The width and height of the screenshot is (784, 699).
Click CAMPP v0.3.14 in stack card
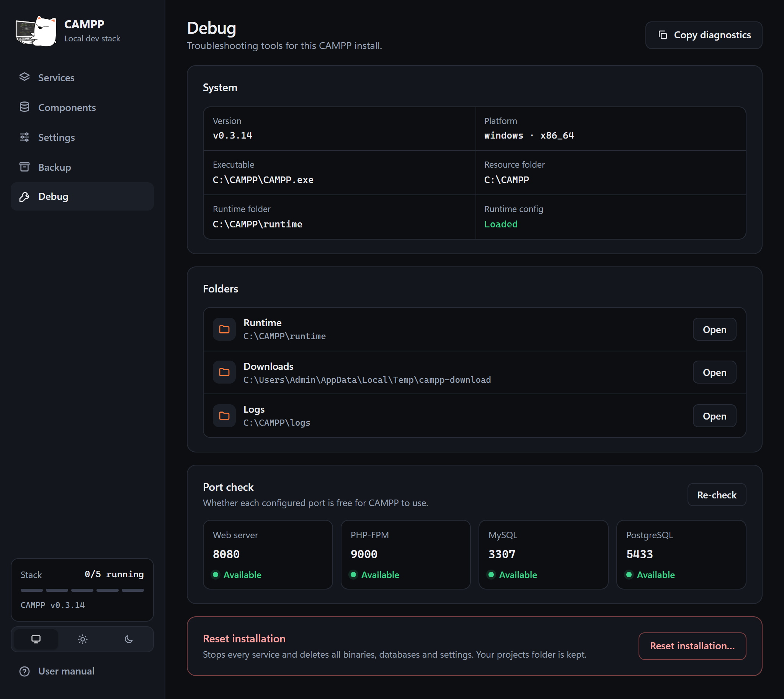52,605
